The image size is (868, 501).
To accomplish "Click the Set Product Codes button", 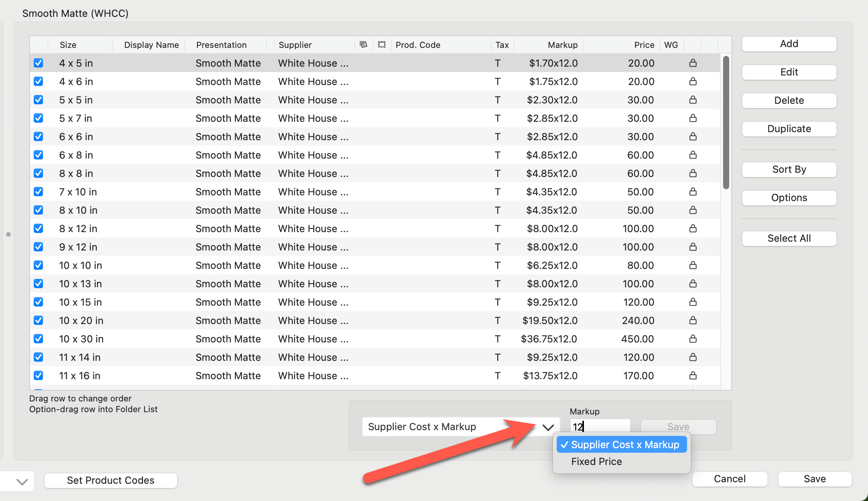I will (110, 480).
